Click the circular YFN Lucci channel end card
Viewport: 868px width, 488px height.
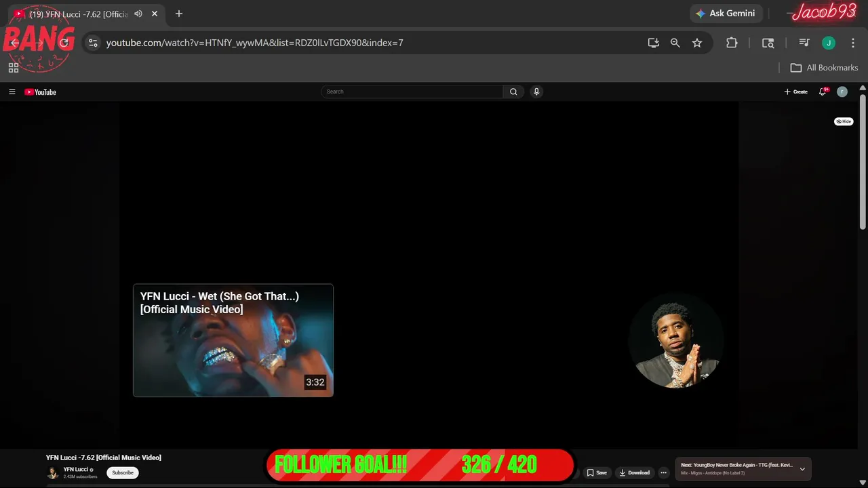coord(676,341)
